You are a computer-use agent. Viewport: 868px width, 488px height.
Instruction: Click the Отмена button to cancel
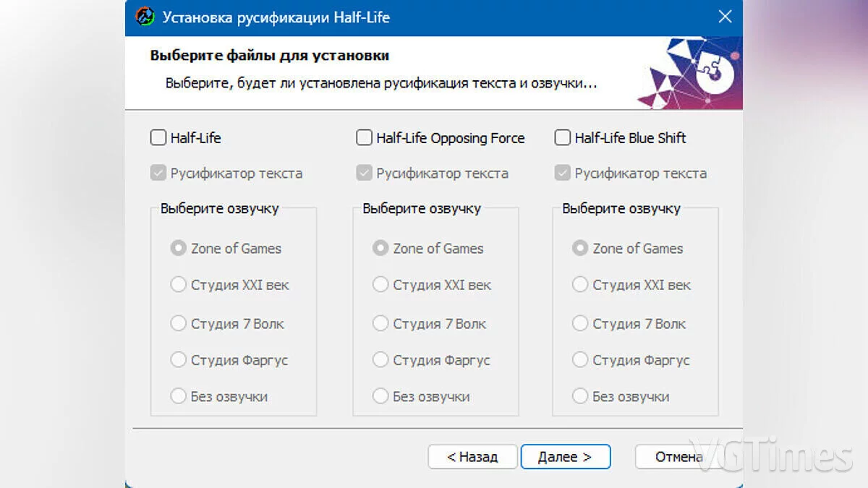(x=670, y=457)
